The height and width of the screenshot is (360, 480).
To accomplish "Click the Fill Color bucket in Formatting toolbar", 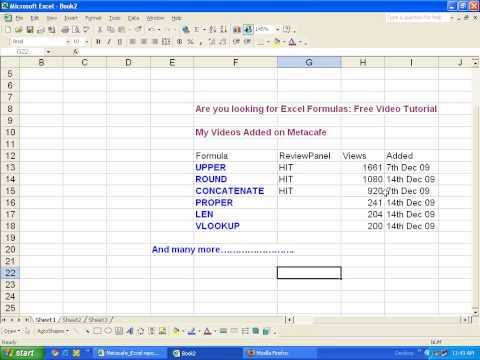I will point(277,42).
